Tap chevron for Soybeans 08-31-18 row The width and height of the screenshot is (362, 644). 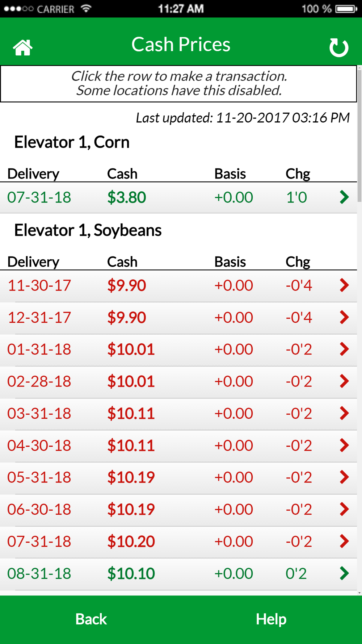[x=344, y=573]
